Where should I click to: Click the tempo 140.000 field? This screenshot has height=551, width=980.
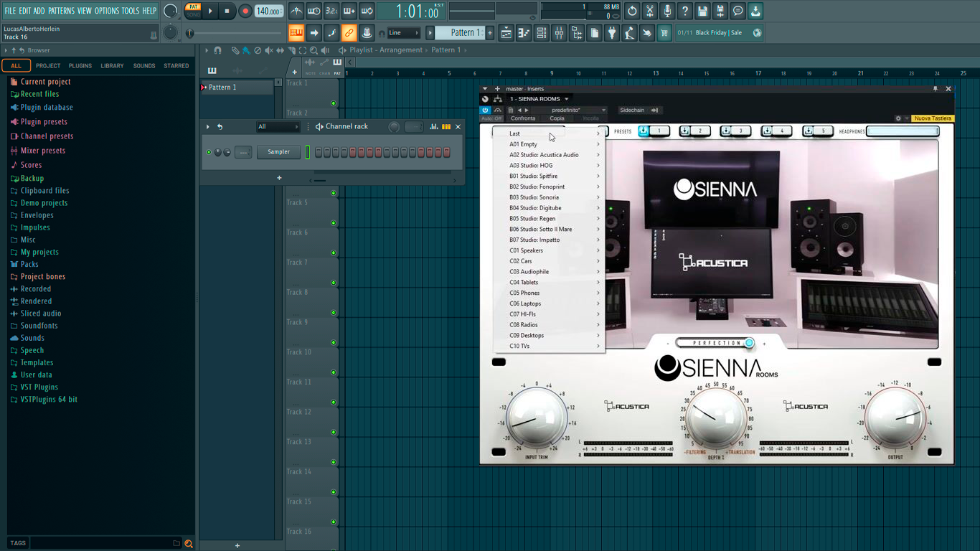[x=268, y=11]
